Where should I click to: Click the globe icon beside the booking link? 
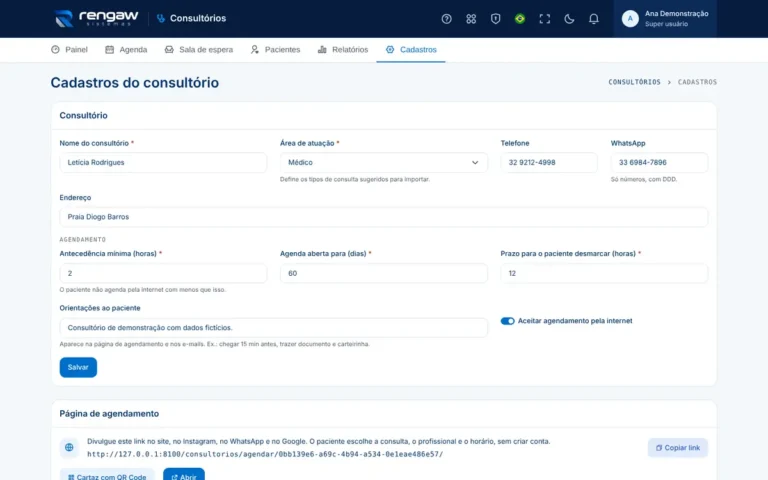click(x=69, y=447)
